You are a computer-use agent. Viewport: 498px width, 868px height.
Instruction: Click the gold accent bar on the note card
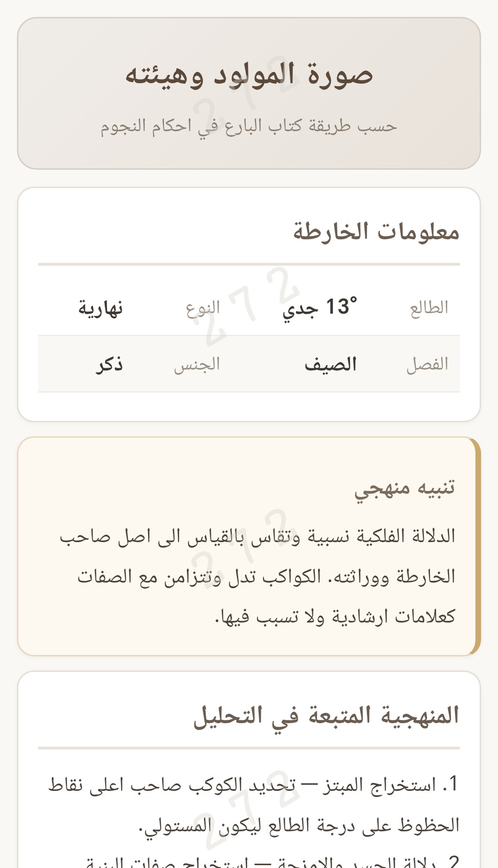tap(477, 546)
